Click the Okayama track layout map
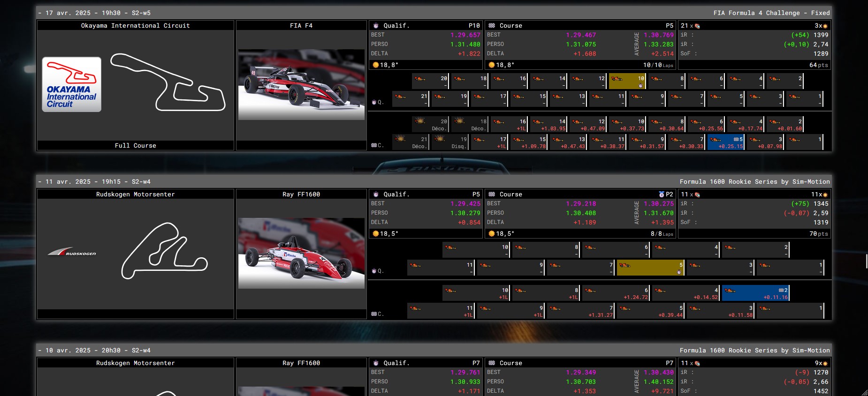Screen dimensions: 868x396 coord(168,82)
